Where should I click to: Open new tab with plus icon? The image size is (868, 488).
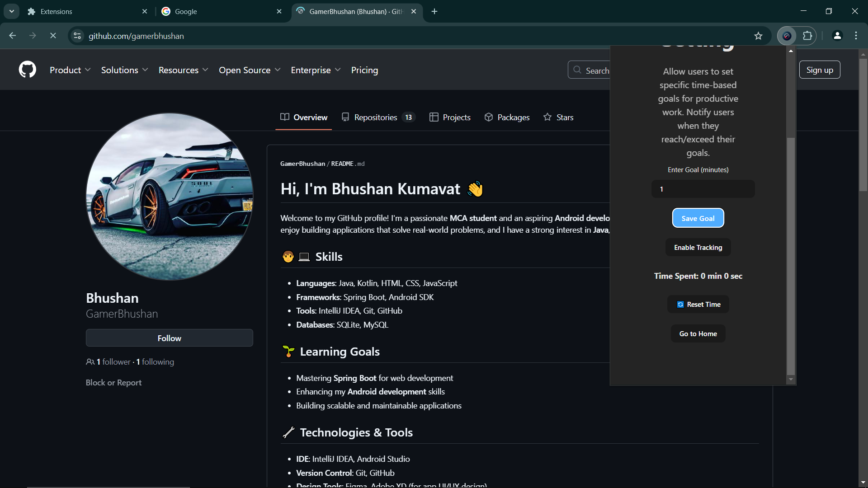434,11
